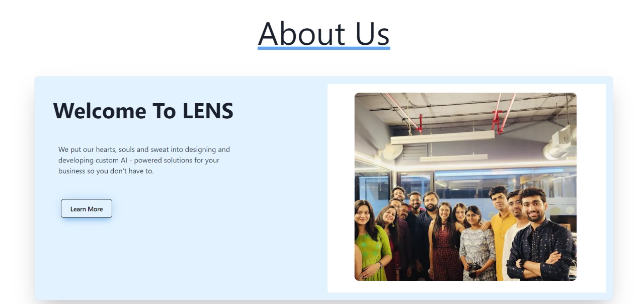Click the About Us page heading
The height and width of the screenshot is (304, 644).
coord(324,33)
